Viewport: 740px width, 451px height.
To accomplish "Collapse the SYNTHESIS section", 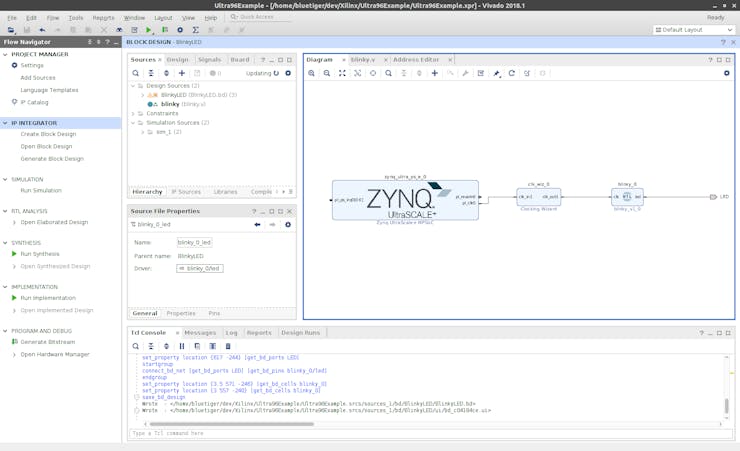I will 5,243.
